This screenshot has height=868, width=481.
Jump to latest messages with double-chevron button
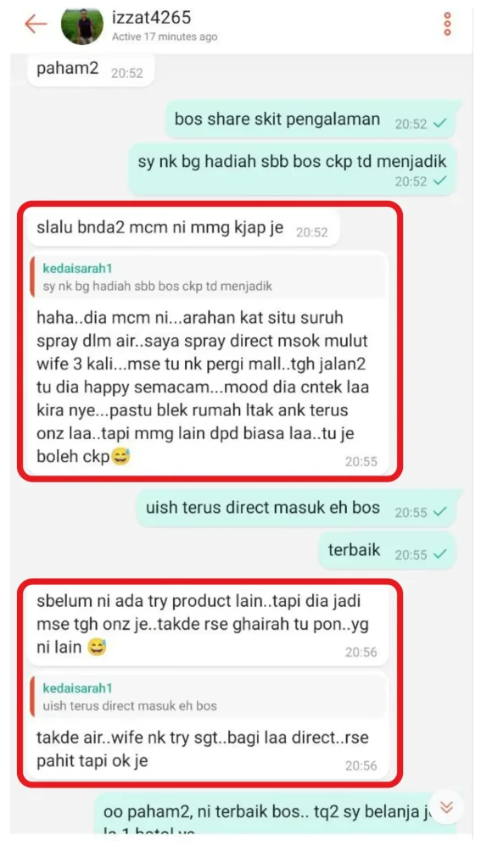(446, 808)
